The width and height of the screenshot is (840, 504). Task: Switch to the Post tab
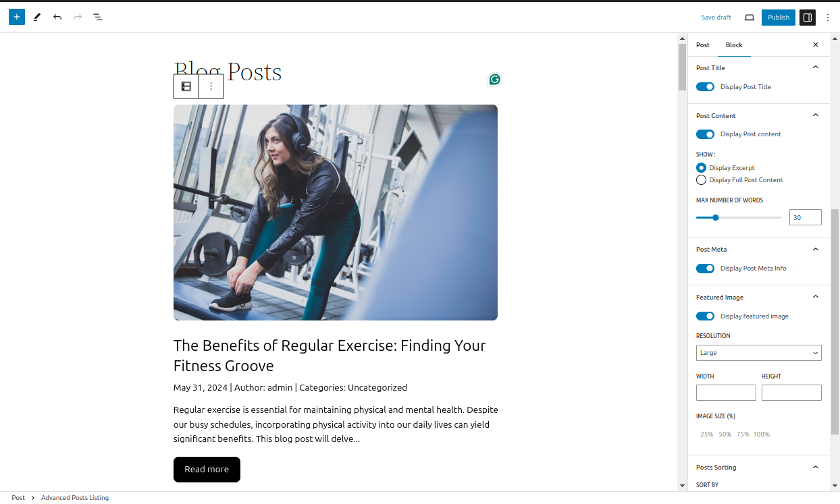coord(703,45)
